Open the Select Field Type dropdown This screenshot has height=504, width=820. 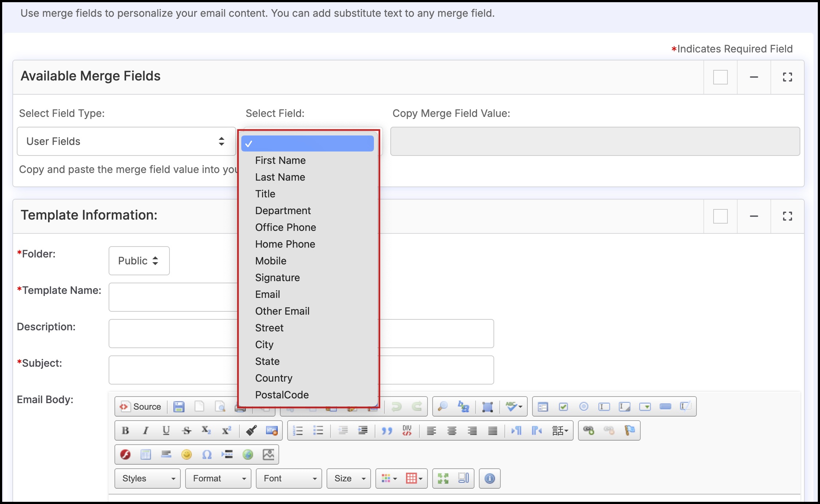[x=126, y=141]
